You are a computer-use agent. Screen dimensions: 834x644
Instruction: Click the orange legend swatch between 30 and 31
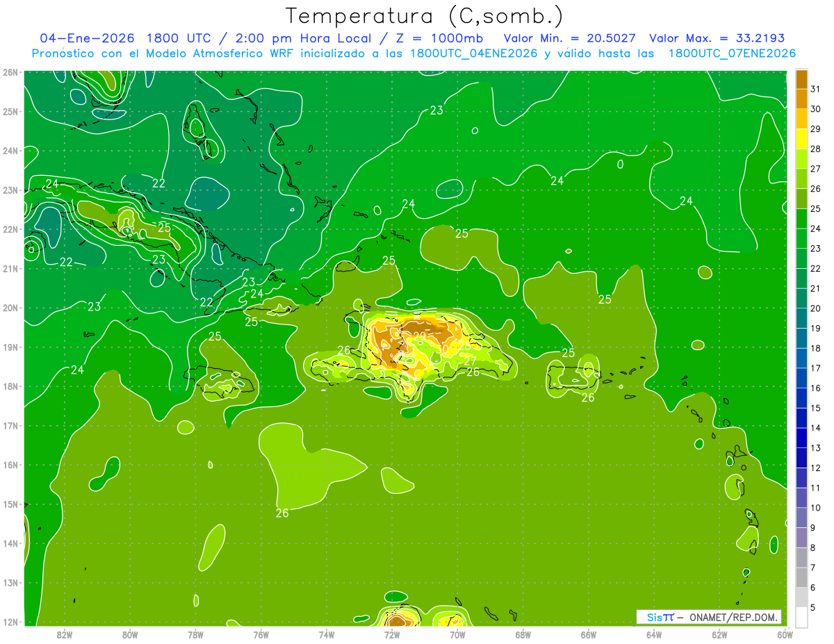pos(801,99)
